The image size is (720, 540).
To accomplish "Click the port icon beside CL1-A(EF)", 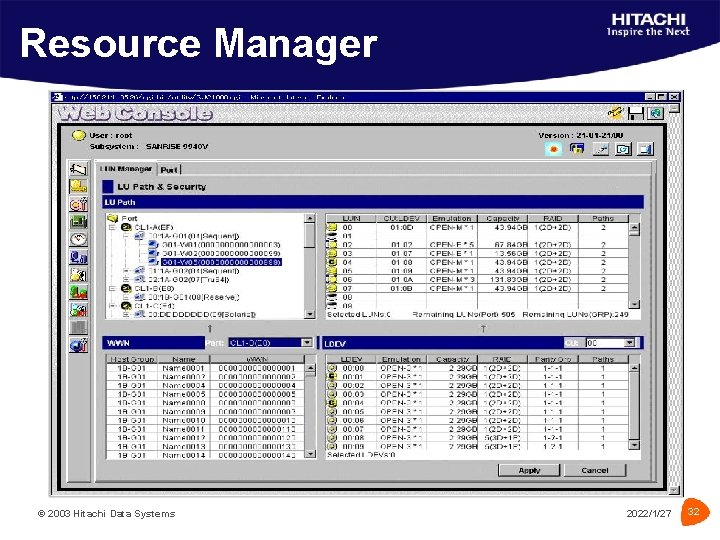I will click(x=126, y=227).
